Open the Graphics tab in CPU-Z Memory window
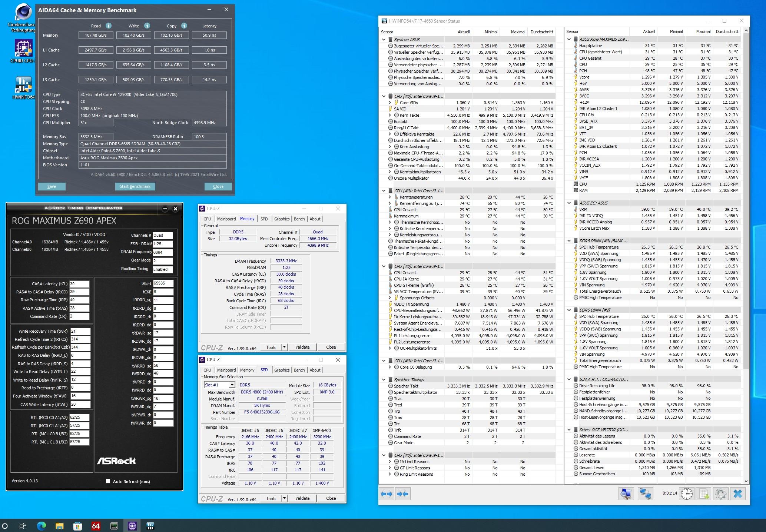This screenshot has width=766, height=532. [x=282, y=219]
